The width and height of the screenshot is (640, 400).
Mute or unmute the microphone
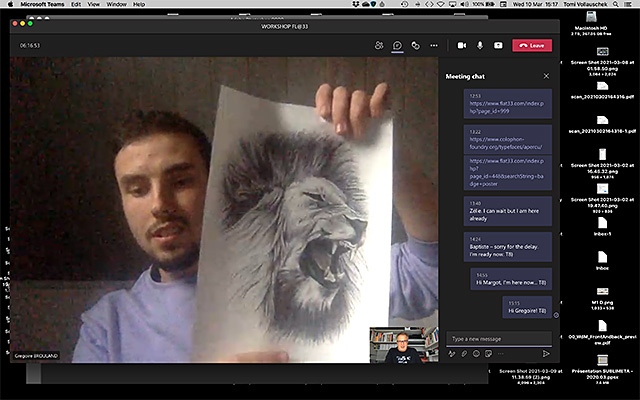point(480,45)
